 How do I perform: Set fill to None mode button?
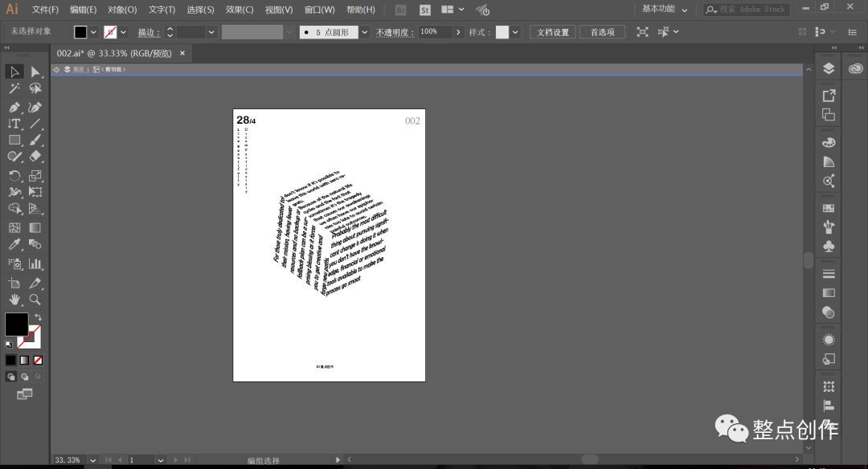38,360
